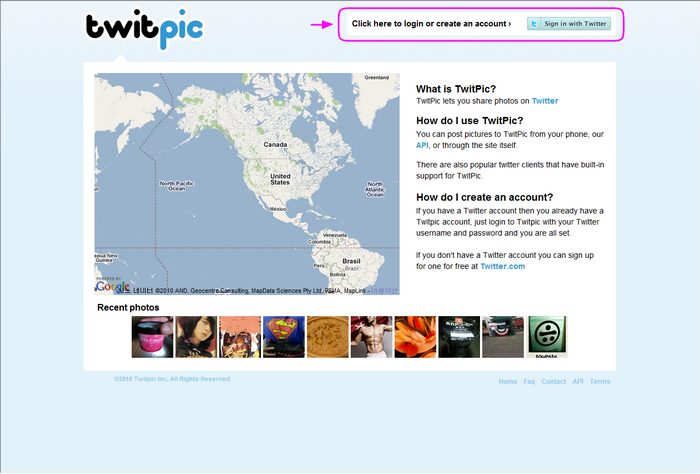Image resolution: width=700 pixels, height=474 pixels.
Task: Open the Terms footer link
Action: 600,382
